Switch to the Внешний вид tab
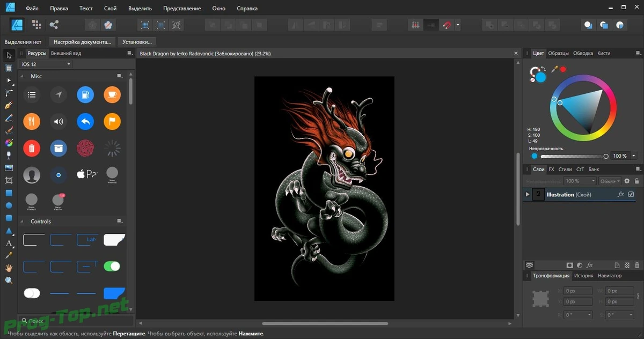 point(66,53)
